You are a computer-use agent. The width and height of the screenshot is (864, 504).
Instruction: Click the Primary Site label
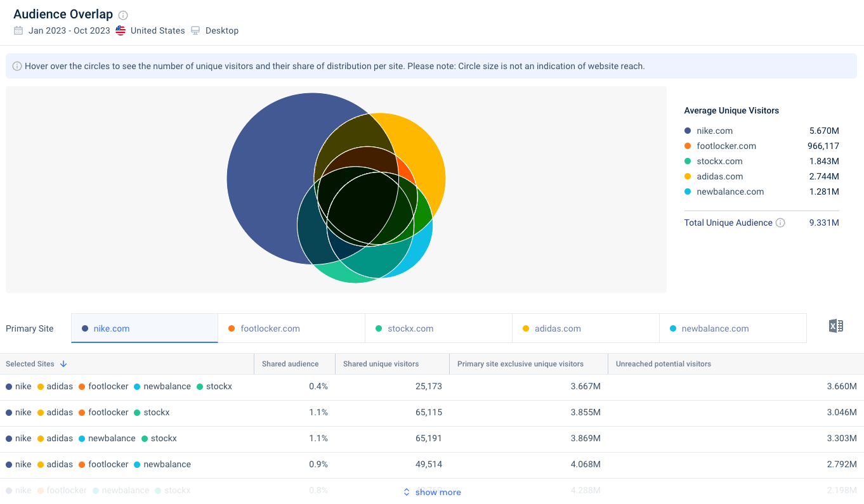pos(30,328)
